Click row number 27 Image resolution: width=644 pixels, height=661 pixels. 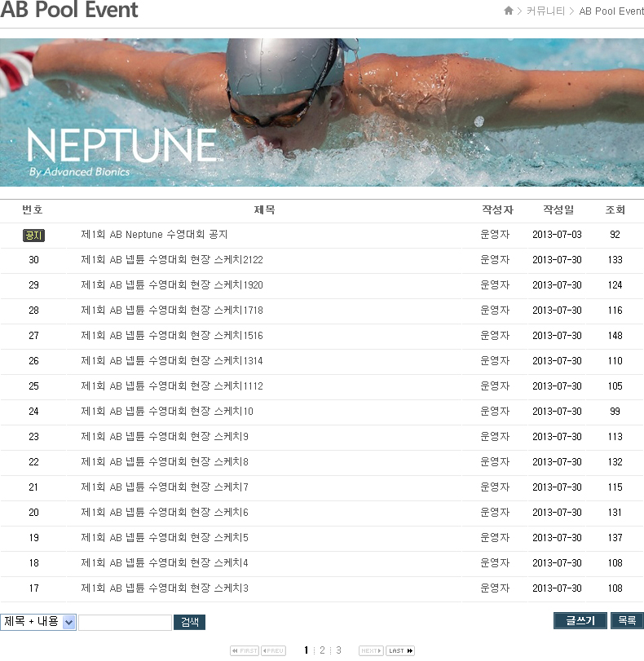33,336
